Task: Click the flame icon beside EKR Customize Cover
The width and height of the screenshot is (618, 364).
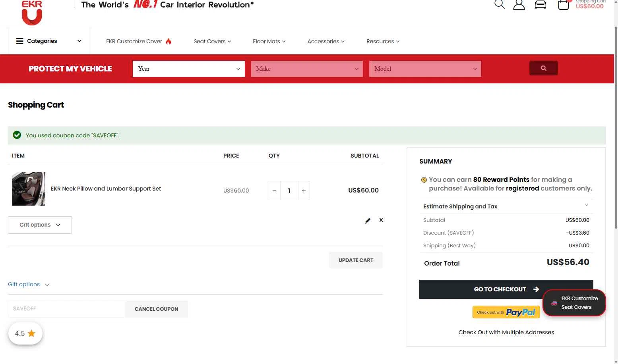Action: coord(169,41)
